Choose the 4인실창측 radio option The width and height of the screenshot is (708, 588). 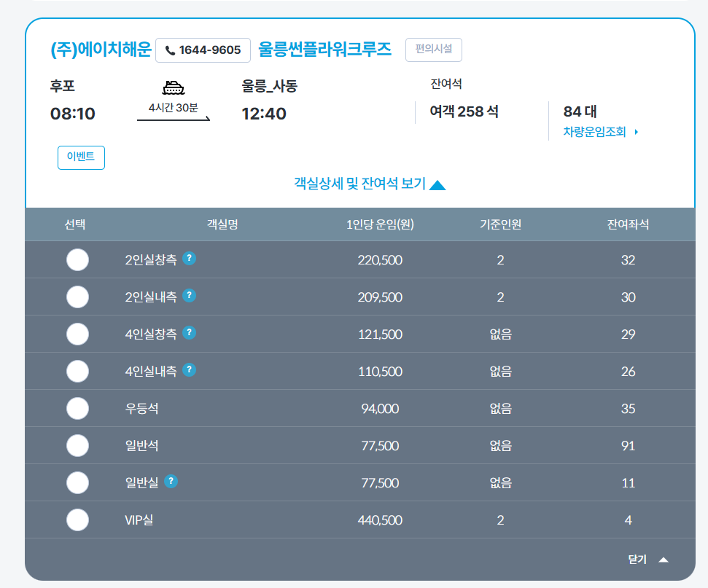pos(77,334)
